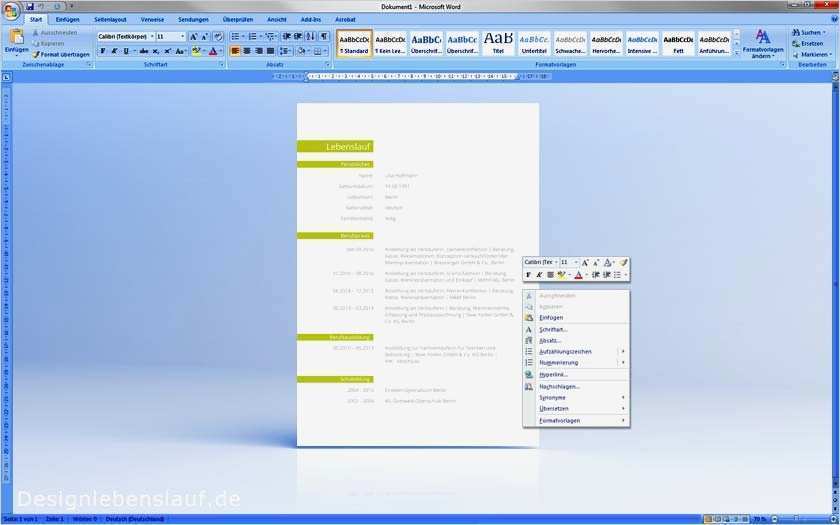Increase indent in the ribbon Absatz group

tap(298, 36)
